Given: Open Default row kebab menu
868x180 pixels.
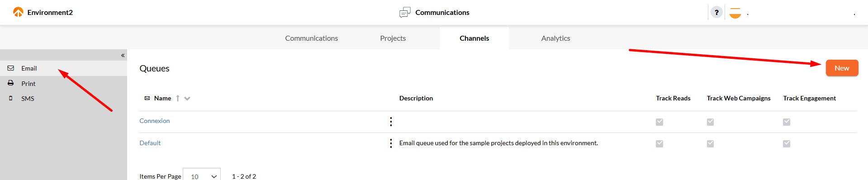Looking at the screenshot, I should [x=391, y=143].
